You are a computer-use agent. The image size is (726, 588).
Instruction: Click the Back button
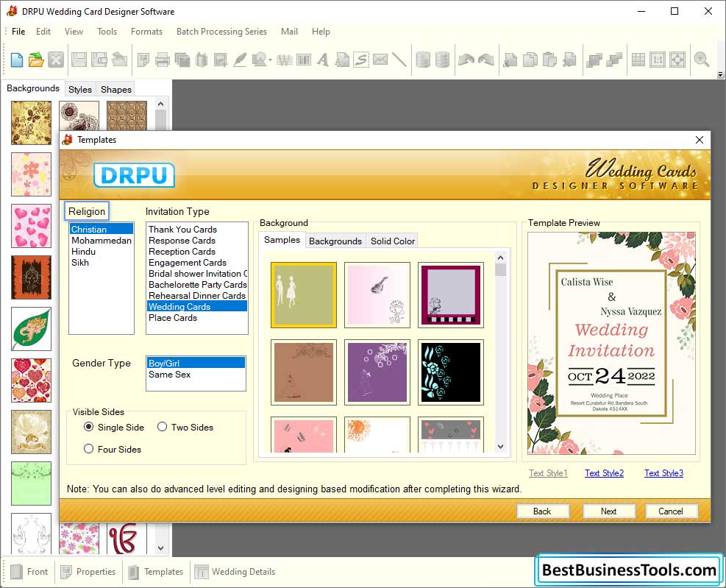[542, 511]
